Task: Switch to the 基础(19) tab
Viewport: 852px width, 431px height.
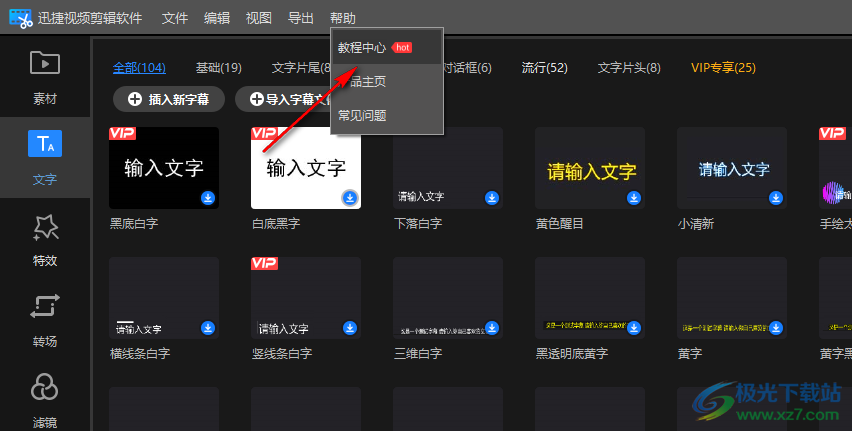Action: (x=218, y=68)
